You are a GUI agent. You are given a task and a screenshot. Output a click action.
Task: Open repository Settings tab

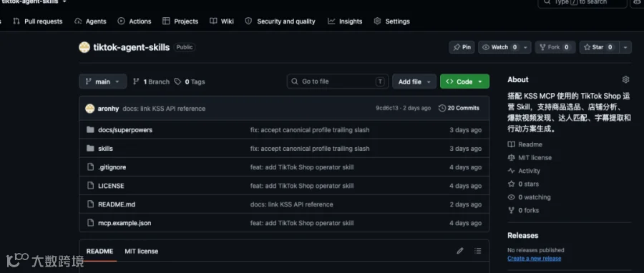click(392, 21)
